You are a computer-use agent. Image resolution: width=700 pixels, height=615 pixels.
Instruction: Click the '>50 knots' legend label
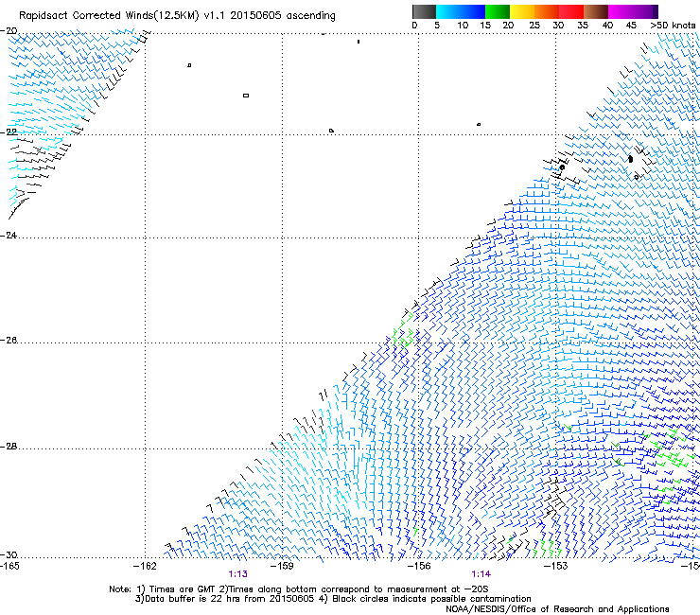pos(673,26)
